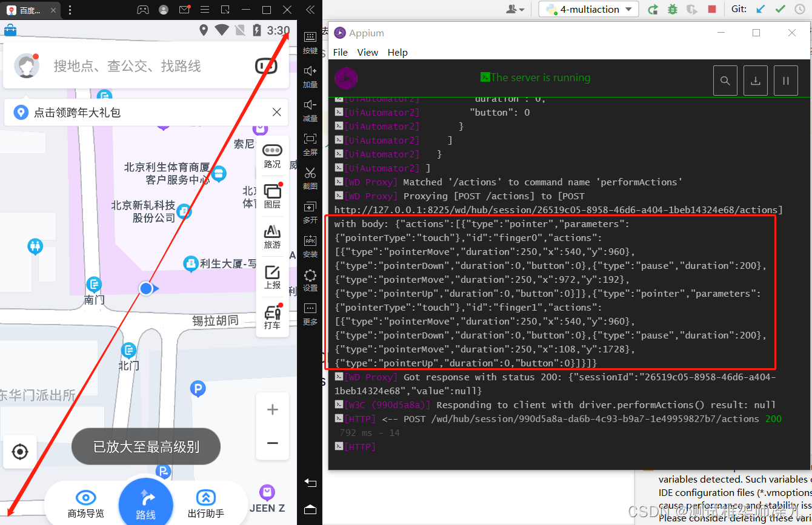
Task: Click the IDE run with coverage icon
Action: click(692, 9)
